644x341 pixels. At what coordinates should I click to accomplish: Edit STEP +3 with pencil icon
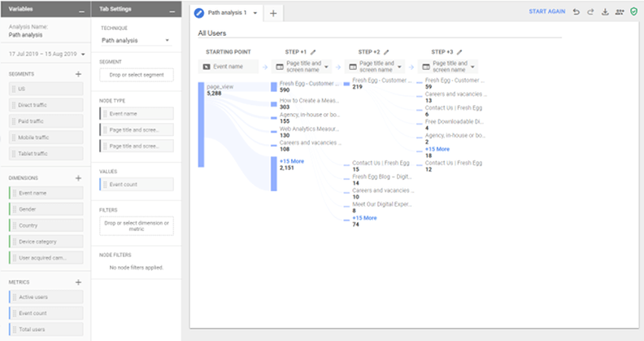pyautogui.click(x=459, y=52)
